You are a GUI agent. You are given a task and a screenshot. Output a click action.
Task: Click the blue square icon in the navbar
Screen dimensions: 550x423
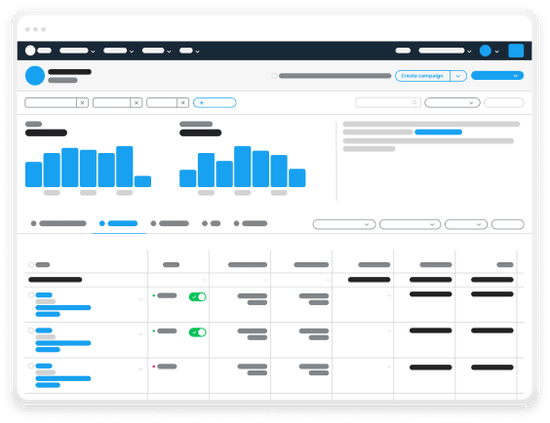pos(516,51)
